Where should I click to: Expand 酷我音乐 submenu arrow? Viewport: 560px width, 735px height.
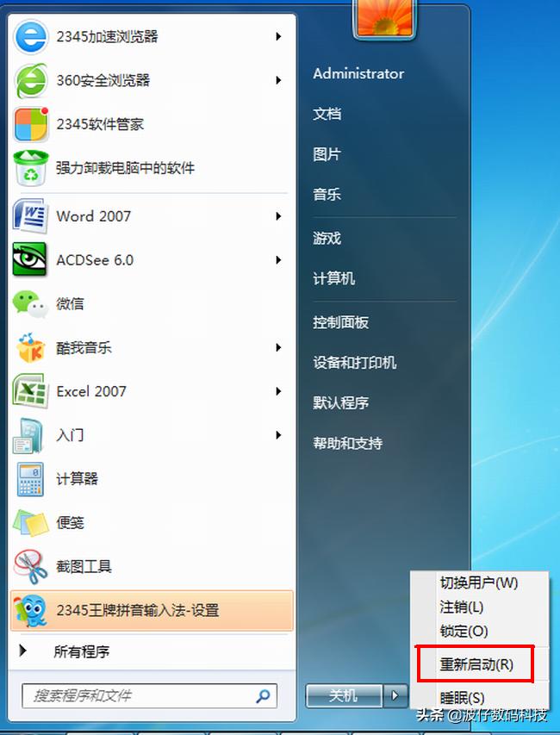[278, 348]
